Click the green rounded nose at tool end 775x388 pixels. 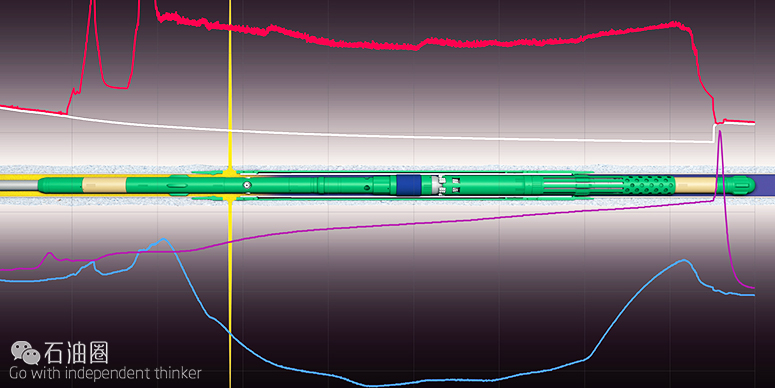point(741,185)
